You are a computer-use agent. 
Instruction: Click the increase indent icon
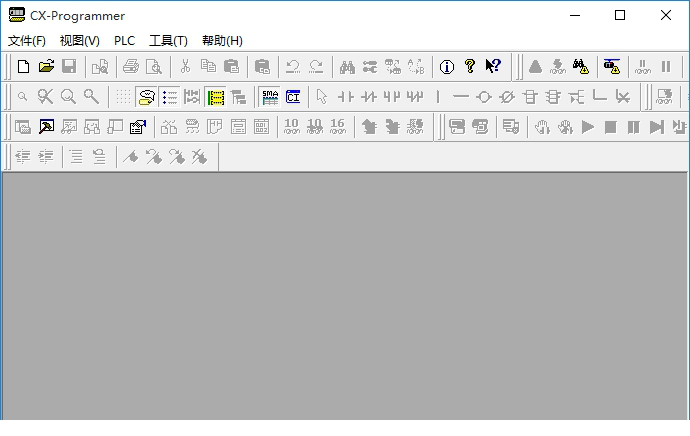pyautogui.click(x=45, y=157)
